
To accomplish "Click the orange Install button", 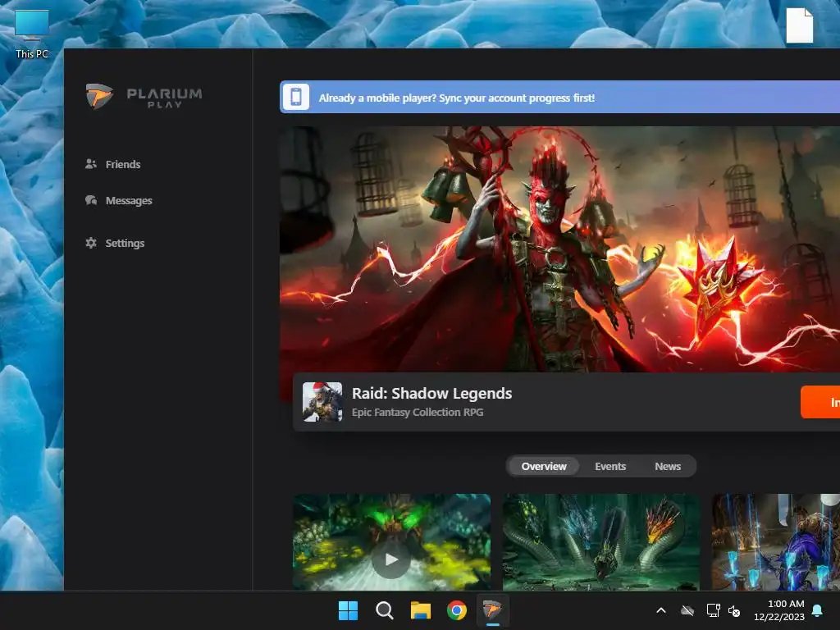I will 820,402.
